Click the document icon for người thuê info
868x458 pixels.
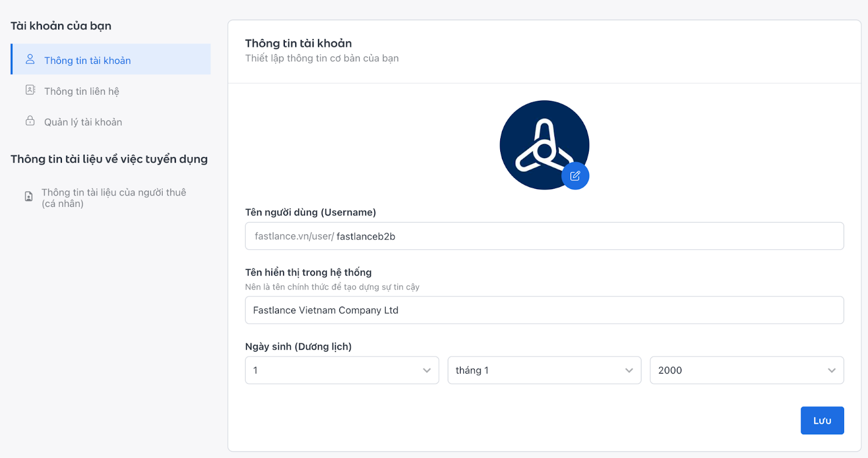[29, 197]
